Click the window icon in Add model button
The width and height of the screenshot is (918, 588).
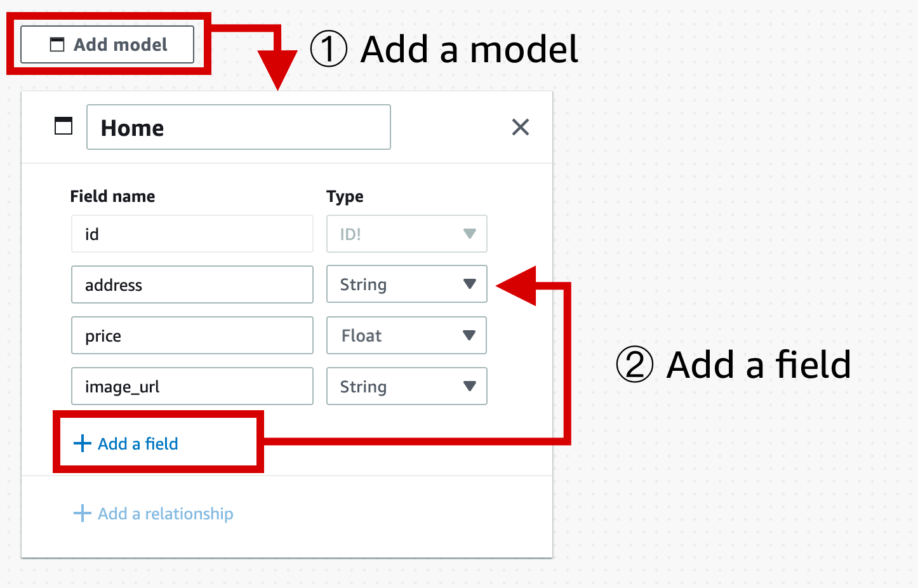(57, 44)
